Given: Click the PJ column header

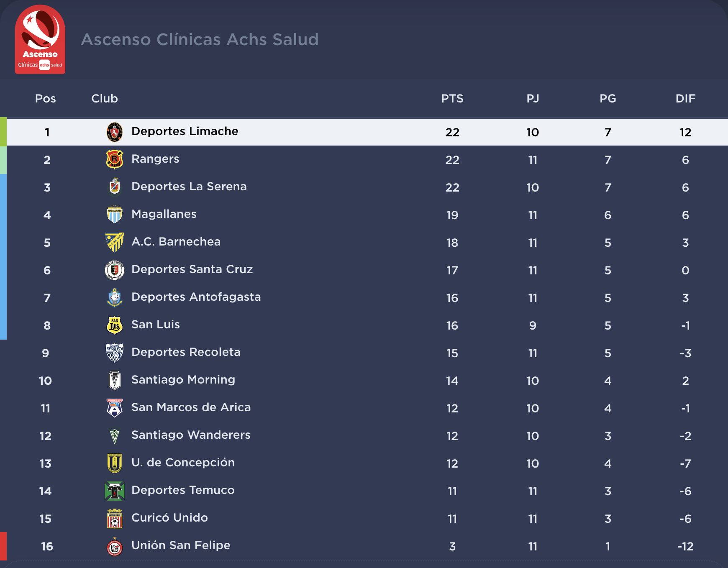Looking at the screenshot, I should pyautogui.click(x=533, y=99).
